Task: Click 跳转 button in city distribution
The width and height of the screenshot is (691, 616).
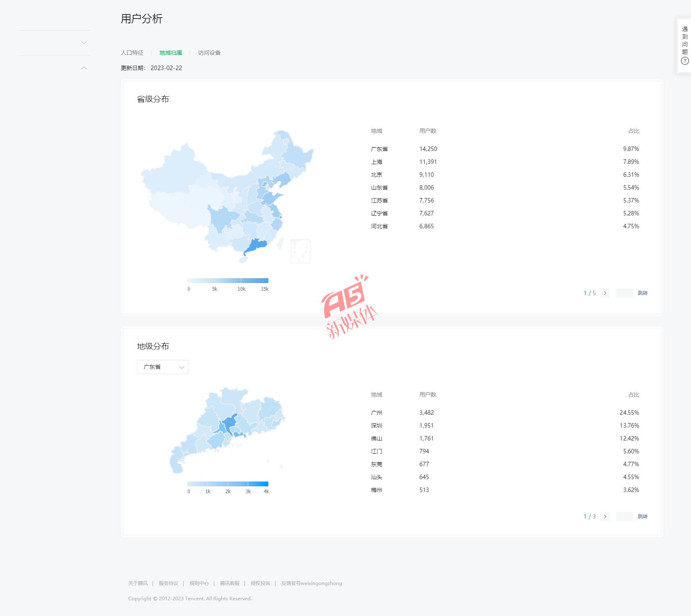Action: click(x=643, y=517)
